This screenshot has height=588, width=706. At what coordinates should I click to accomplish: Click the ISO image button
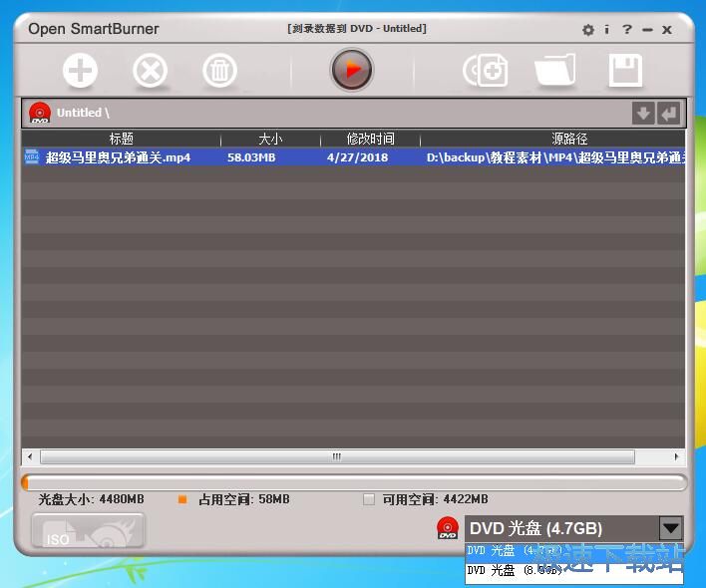click(81, 531)
